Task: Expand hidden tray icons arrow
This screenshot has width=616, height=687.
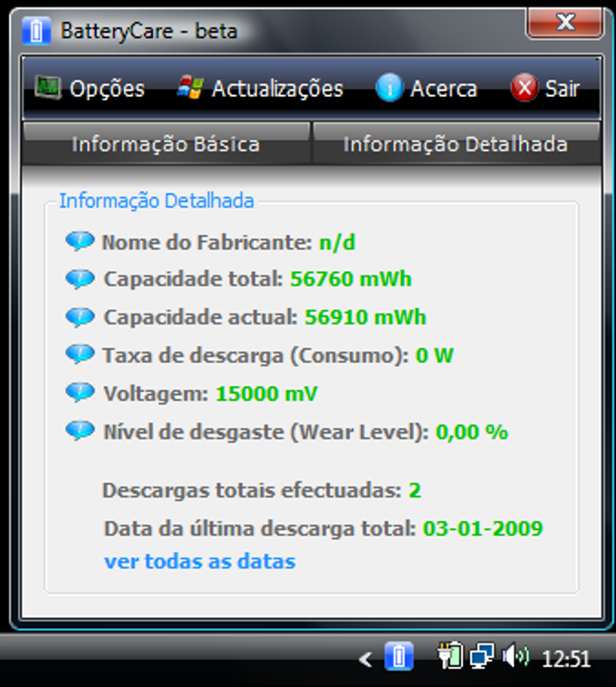Action: (365, 659)
